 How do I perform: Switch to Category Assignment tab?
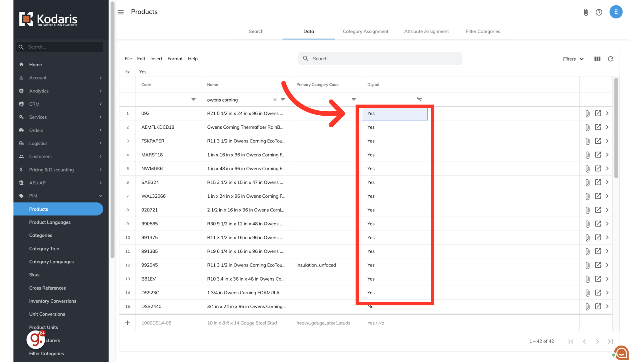click(365, 32)
